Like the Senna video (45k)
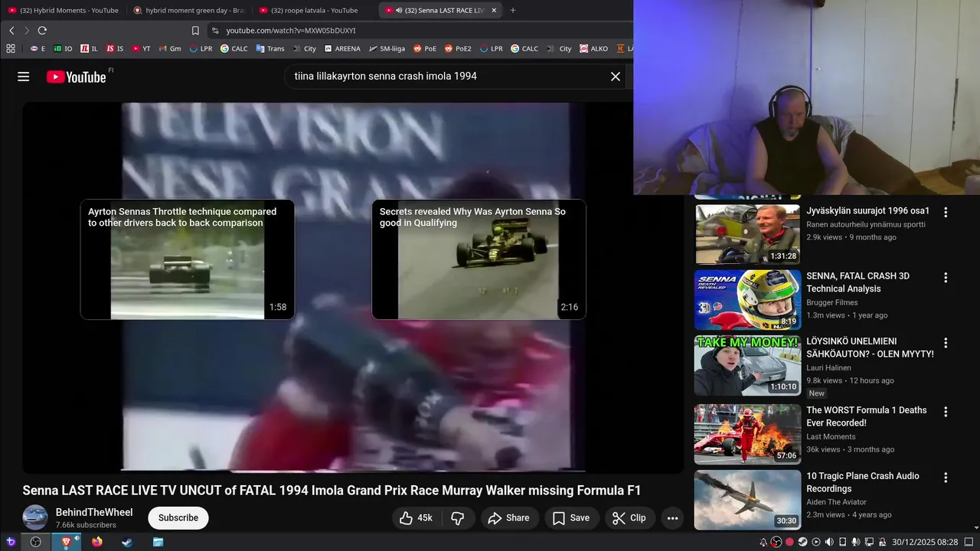The image size is (980, 551). coord(416,518)
